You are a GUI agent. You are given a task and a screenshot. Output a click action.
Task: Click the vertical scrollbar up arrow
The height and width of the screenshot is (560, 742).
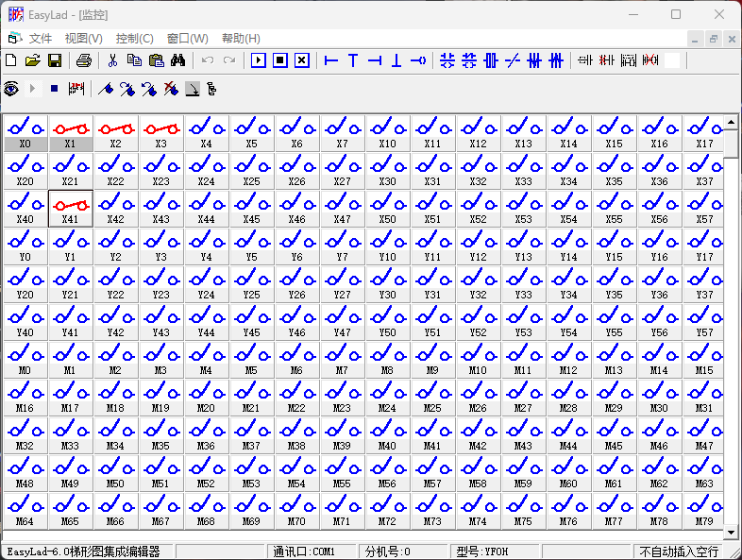[x=731, y=123]
